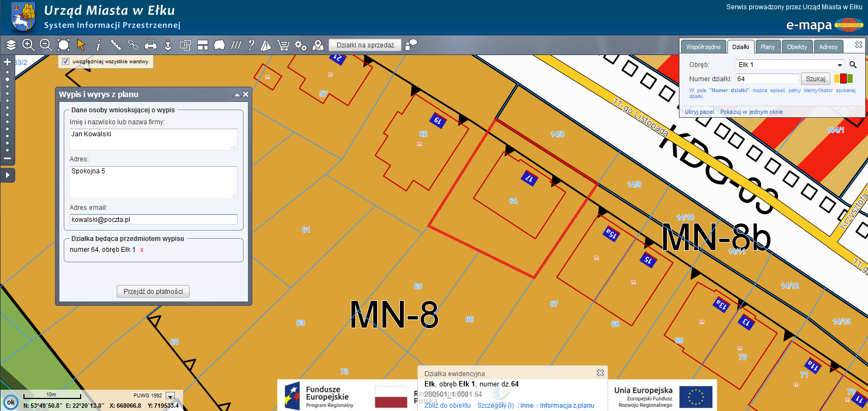Screen dimensions: 868x411
Task: Click the Szukaj button
Action: click(816, 78)
